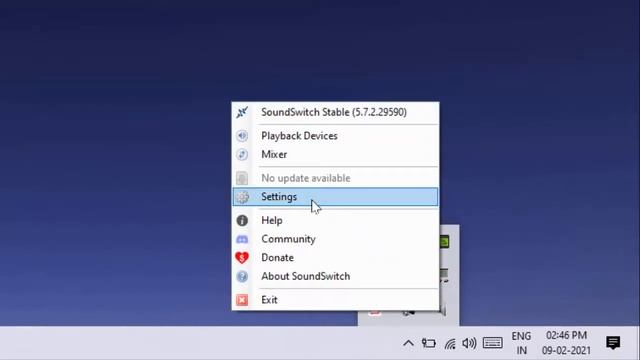Exit SoundSwitch via the Exit entry
The width and height of the screenshot is (640, 360).
[335, 300]
